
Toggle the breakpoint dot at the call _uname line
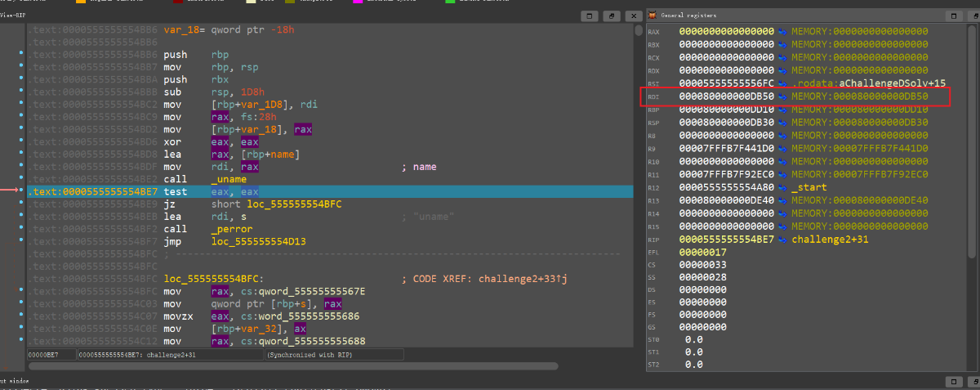21,179
